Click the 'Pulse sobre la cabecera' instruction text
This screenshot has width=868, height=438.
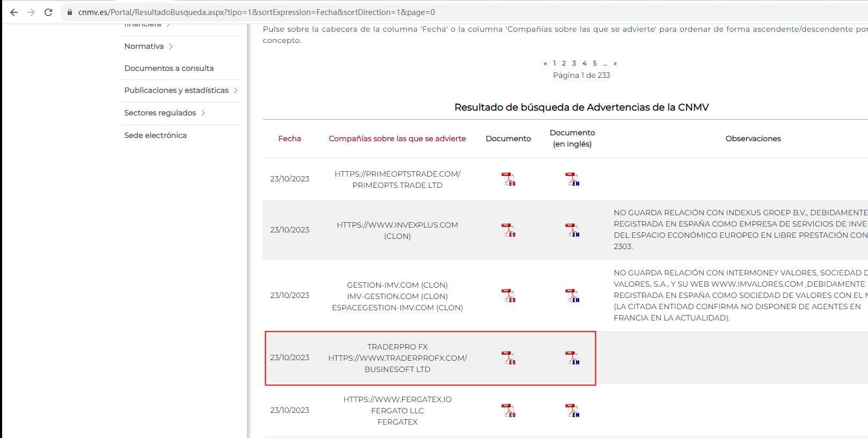(x=565, y=35)
